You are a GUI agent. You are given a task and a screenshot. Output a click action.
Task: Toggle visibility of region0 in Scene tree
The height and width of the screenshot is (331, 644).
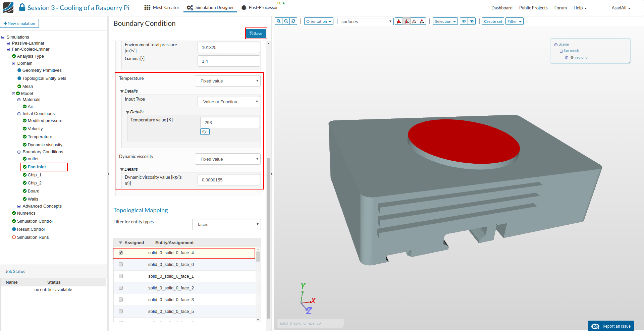572,58
